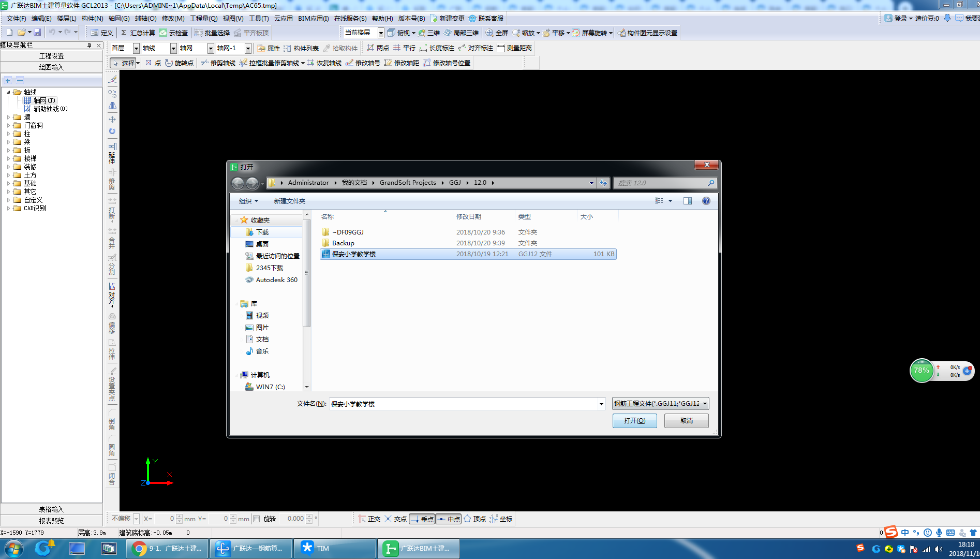The width and height of the screenshot is (980, 559).
Task: Show the 构件列表
Action: coord(301,48)
